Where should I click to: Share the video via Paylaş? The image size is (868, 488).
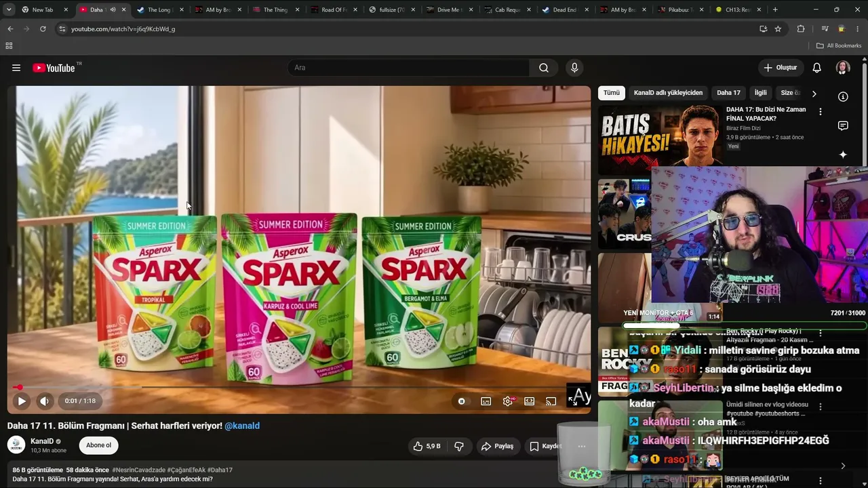click(x=497, y=446)
